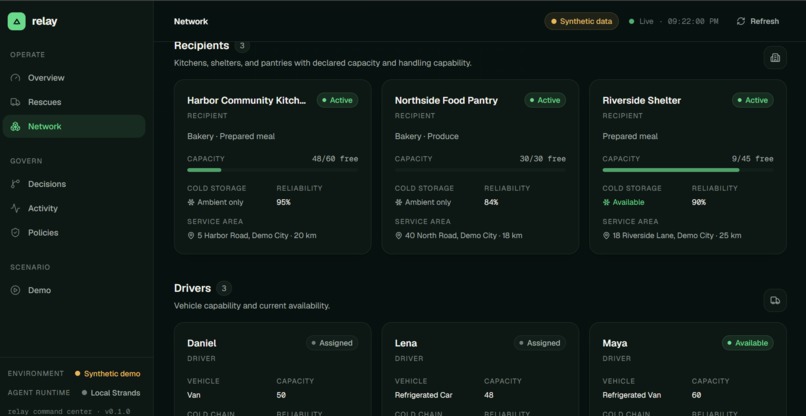Click Northside Food Pantry capacity bar

(480, 170)
